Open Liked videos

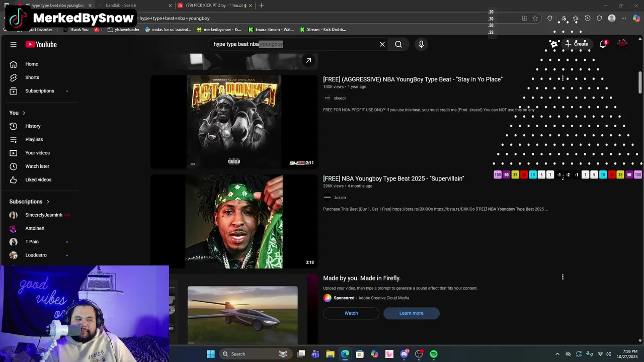pos(39,179)
